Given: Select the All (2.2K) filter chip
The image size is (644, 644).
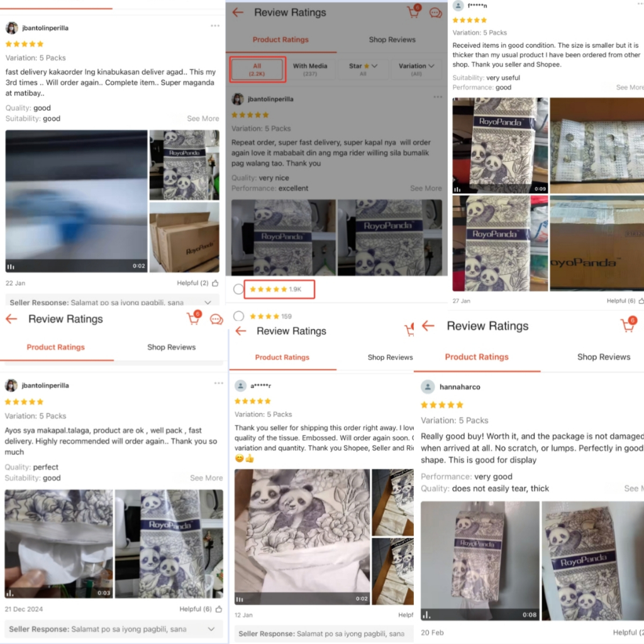Looking at the screenshot, I should (257, 69).
